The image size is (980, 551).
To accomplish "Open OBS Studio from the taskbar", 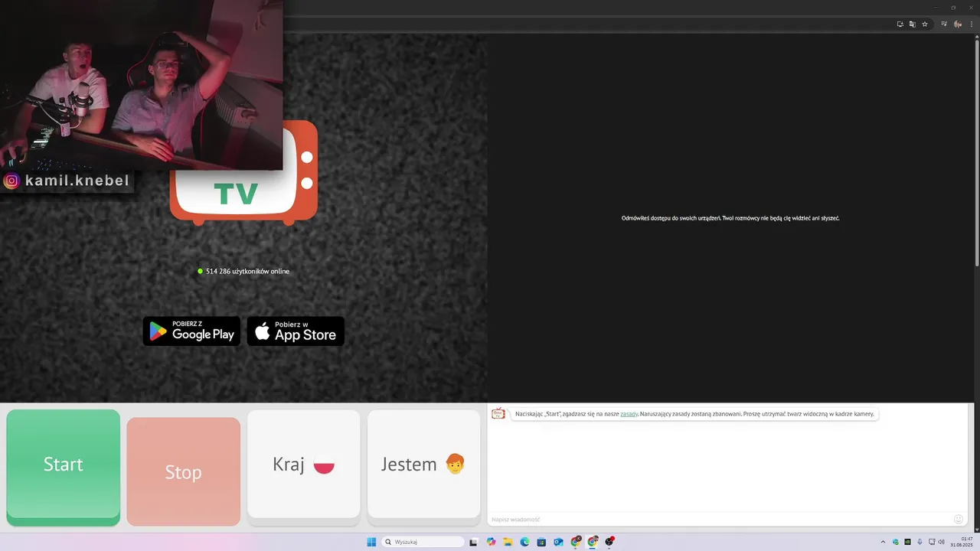I will [x=609, y=542].
